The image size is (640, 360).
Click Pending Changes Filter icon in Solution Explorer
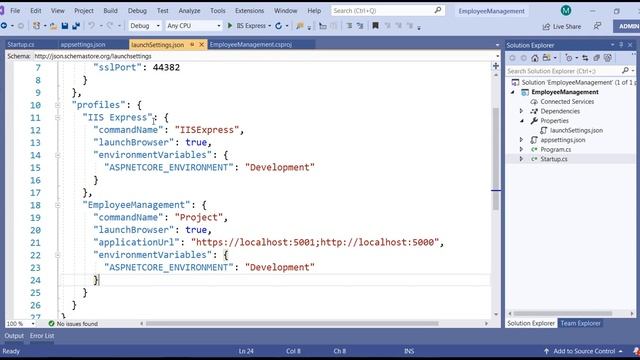[x=569, y=58]
